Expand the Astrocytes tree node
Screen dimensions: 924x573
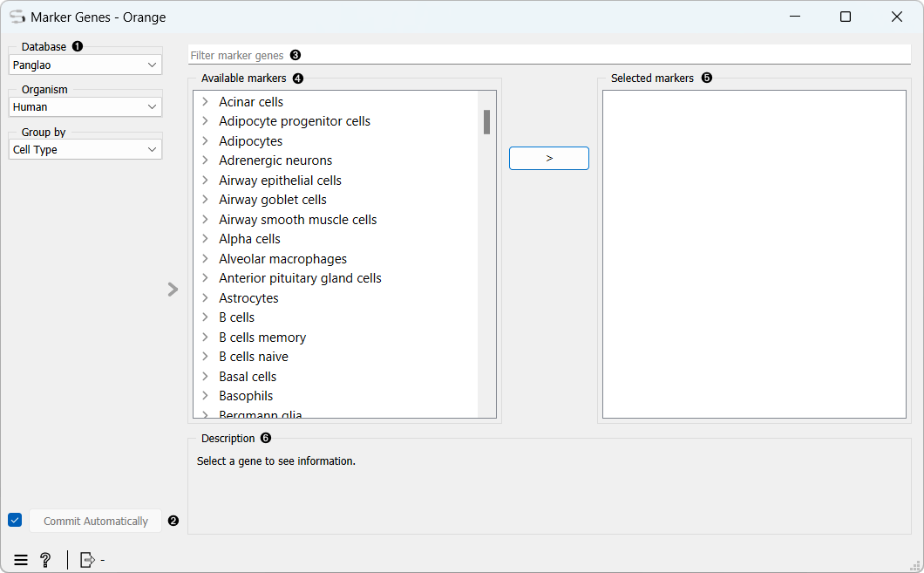pyautogui.click(x=205, y=298)
